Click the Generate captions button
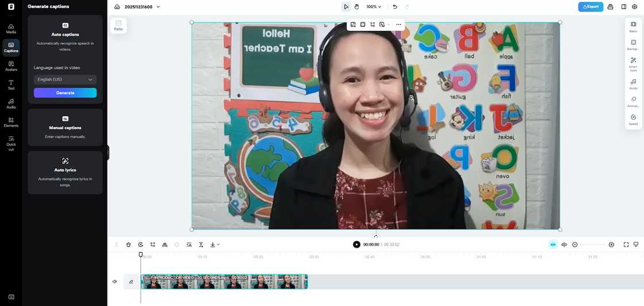The width and height of the screenshot is (644, 306). (65, 93)
